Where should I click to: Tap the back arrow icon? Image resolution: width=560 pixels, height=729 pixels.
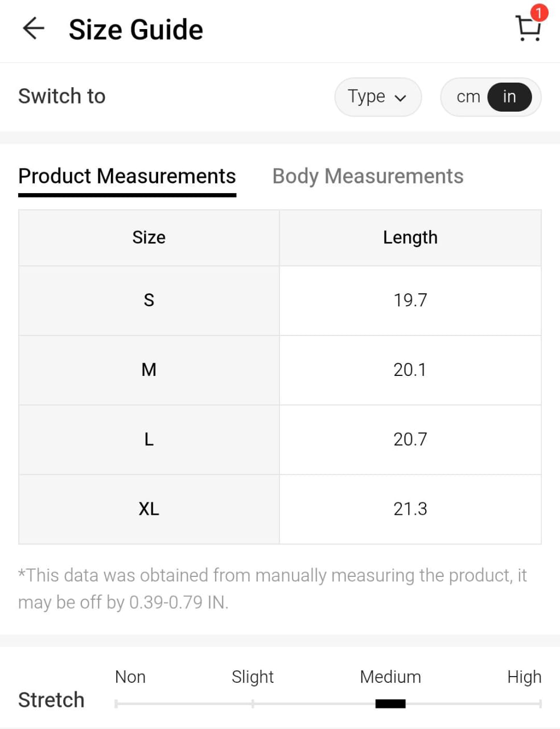[x=34, y=28]
